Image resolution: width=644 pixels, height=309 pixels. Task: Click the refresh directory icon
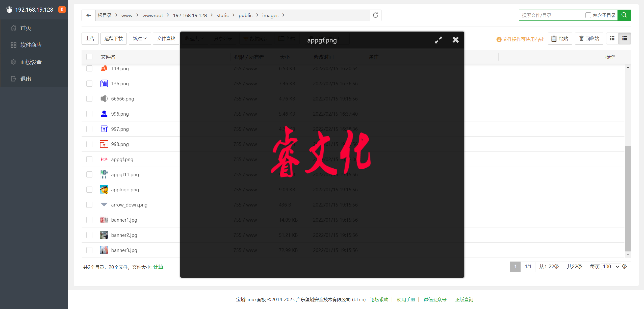pyautogui.click(x=375, y=15)
